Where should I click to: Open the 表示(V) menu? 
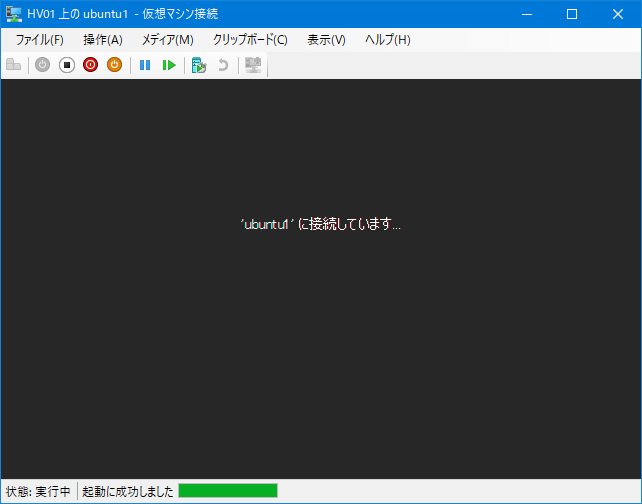point(326,40)
